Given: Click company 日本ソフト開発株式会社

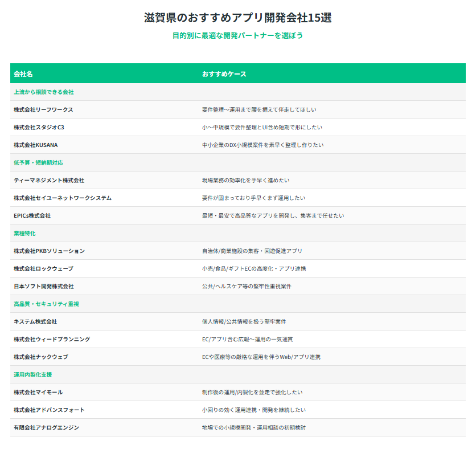Looking at the screenshot, I should point(44,286).
